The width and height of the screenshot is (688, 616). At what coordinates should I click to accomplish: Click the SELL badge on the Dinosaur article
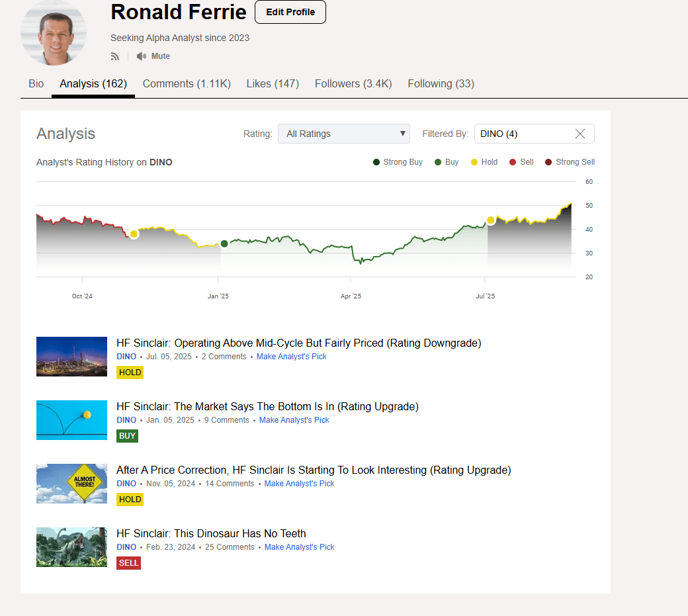128,563
